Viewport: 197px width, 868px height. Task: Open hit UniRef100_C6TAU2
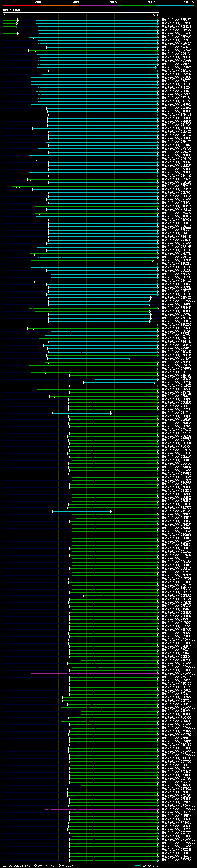(176, 33)
